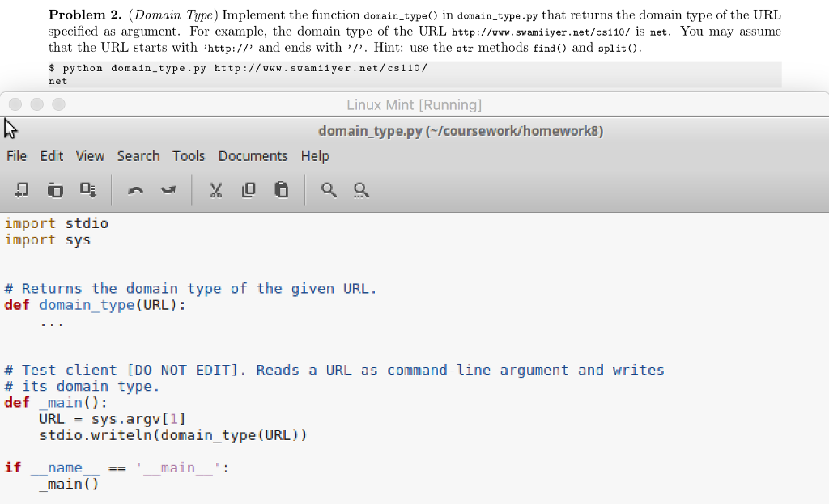Click the '# Returns the domain type' comment
829x504 pixels.
pyautogui.click(x=190, y=289)
